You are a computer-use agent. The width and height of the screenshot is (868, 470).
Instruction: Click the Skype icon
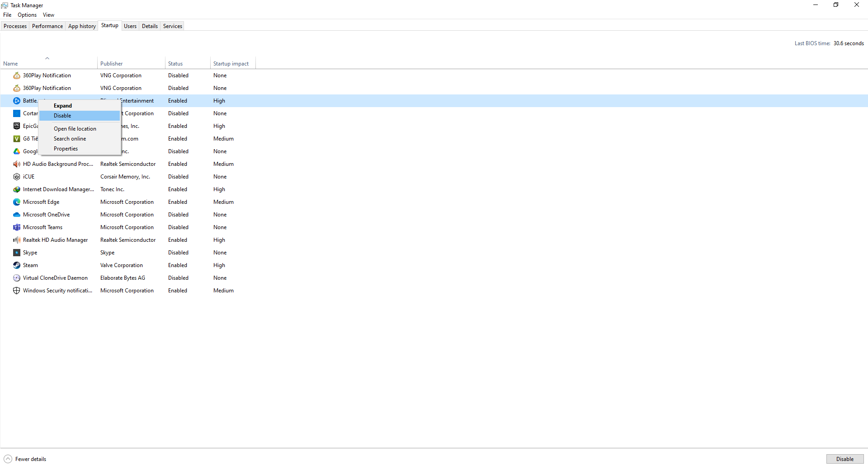(17, 253)
